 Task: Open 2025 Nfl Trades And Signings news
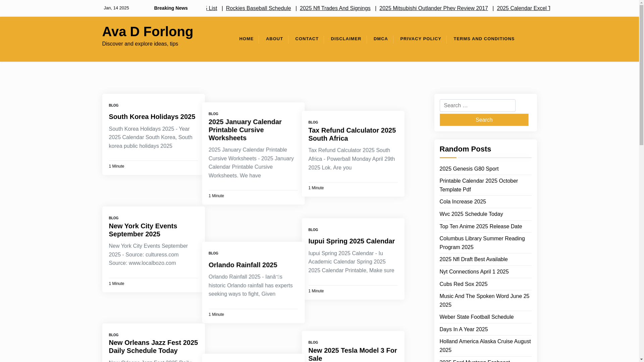(335, 8)
